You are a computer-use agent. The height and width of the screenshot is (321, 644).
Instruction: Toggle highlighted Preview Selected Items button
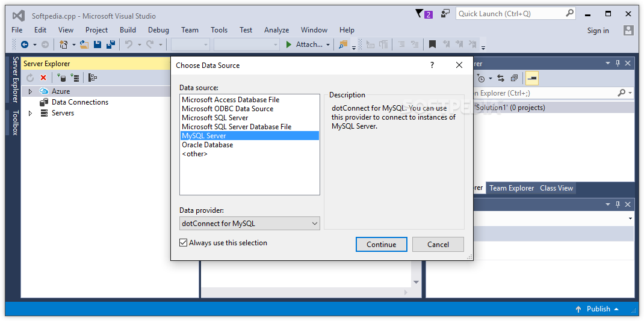point(532,78)
